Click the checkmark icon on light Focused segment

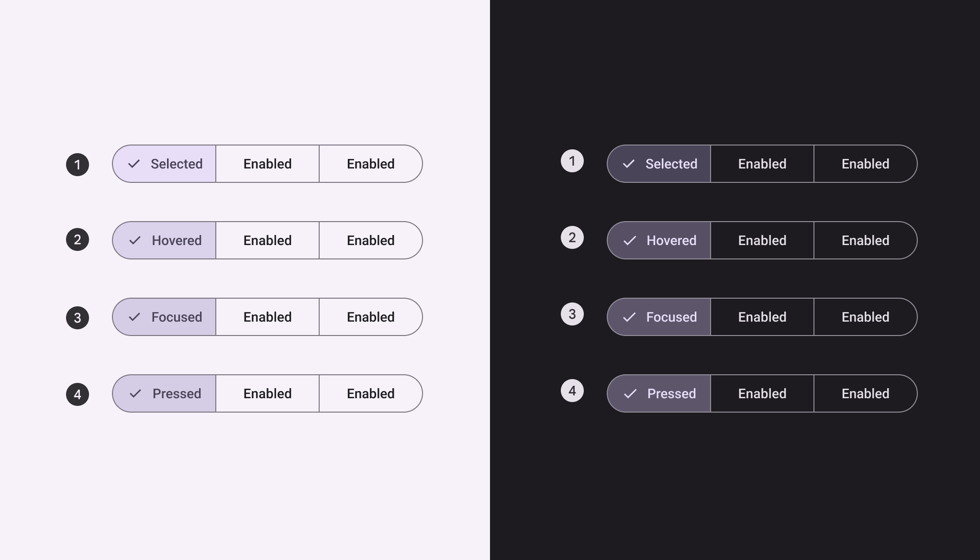click(x=134, y=317)
